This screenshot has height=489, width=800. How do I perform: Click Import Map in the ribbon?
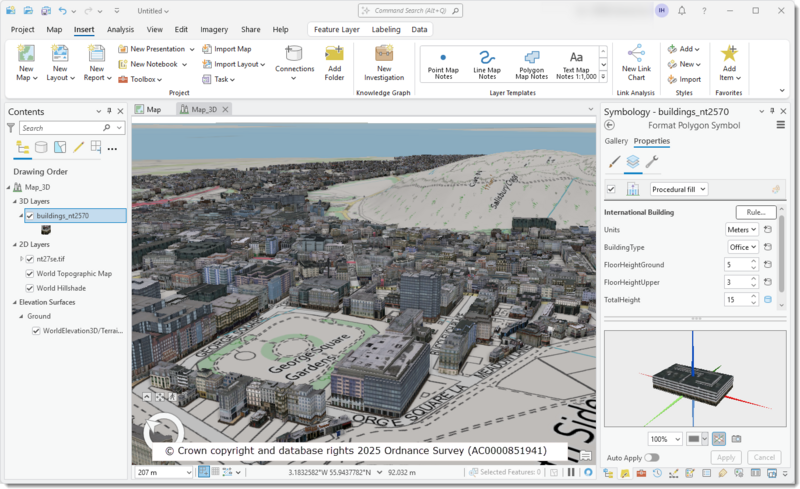tap(227, 49)
